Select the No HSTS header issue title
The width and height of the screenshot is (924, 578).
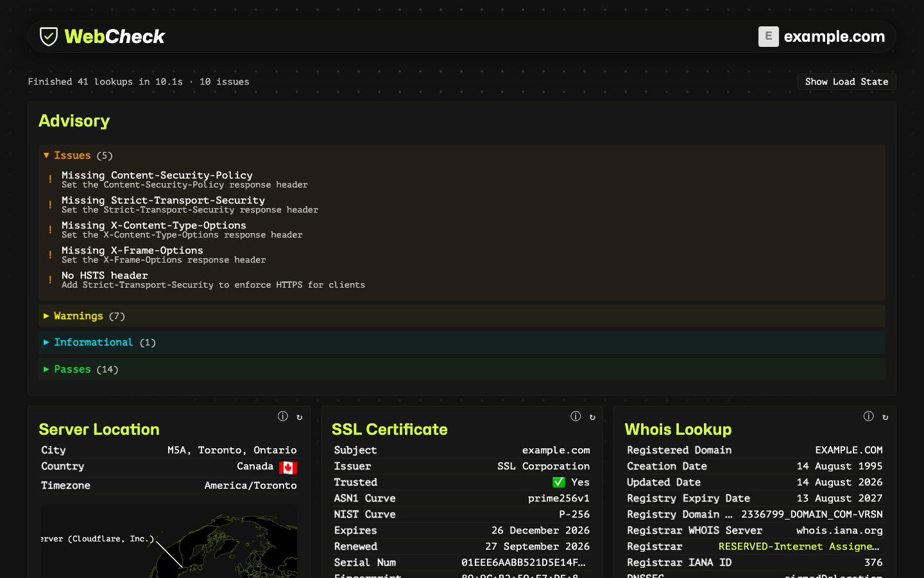pos(105,275)
